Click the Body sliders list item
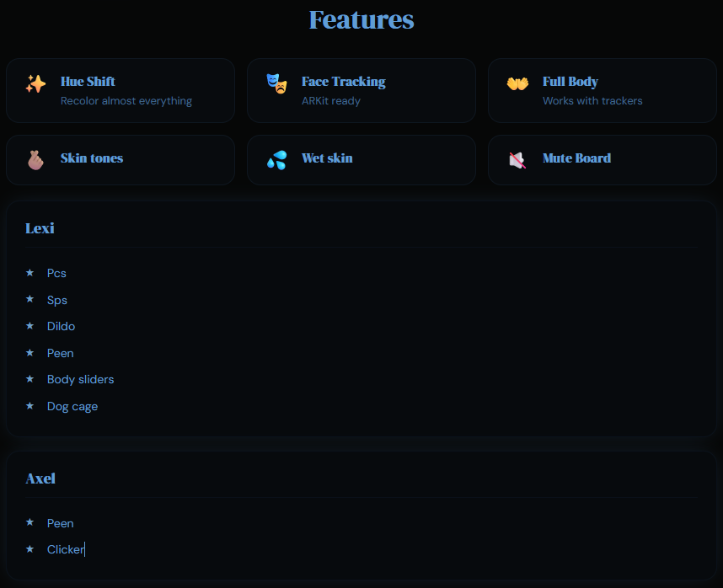This screenshot has width=723, height=588. (81, 380)
